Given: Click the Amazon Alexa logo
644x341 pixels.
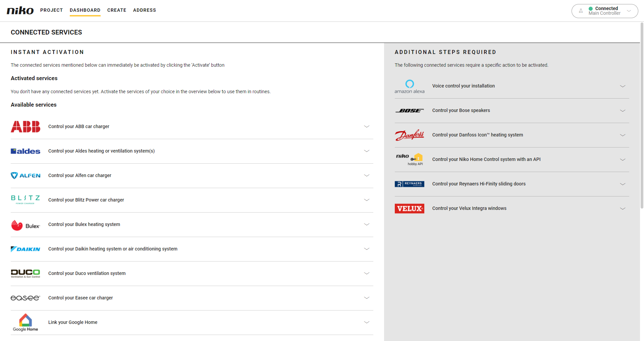Looking at the screenshot, I should coord(409,86).
